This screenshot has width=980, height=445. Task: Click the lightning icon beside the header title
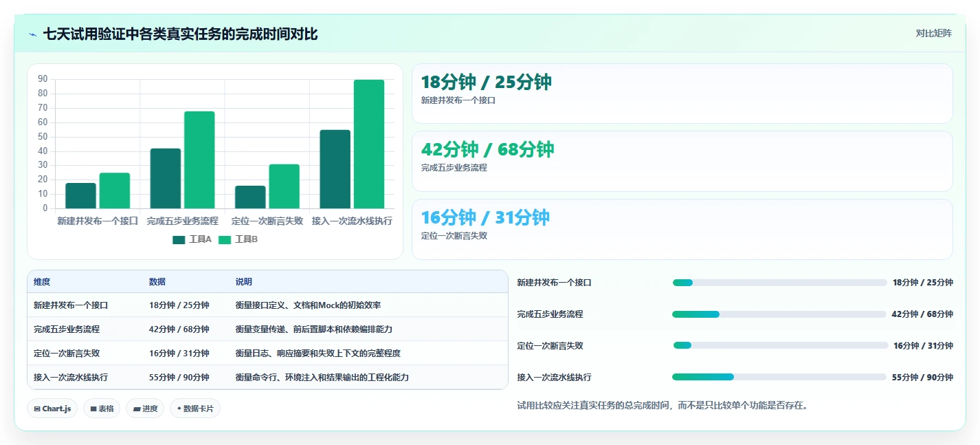pos(32,34)
